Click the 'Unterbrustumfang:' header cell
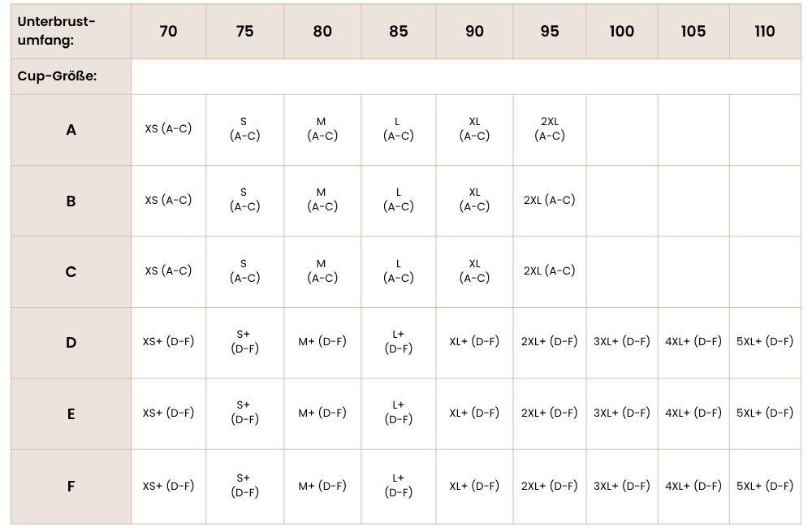 (71, 31)
